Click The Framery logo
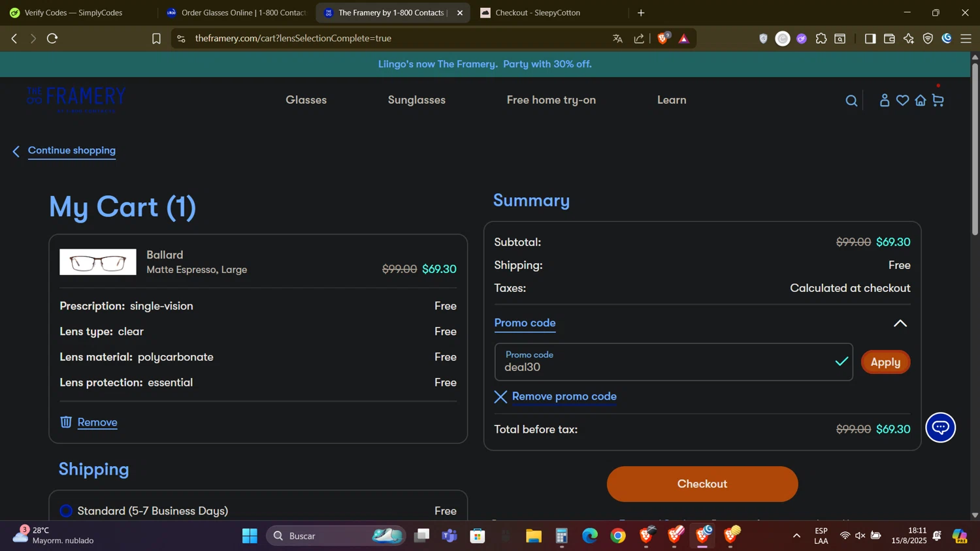The image size is (980, 551). point(76,100)
